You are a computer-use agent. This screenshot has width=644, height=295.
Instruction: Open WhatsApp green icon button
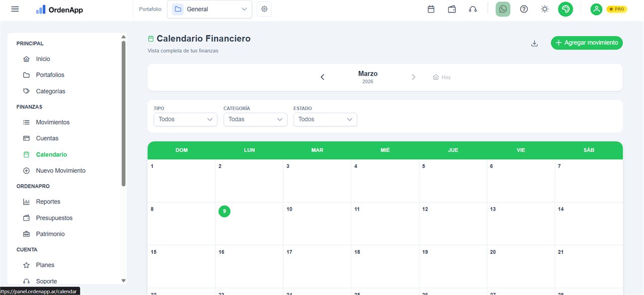pyautogui.click(x=503, y=9)
